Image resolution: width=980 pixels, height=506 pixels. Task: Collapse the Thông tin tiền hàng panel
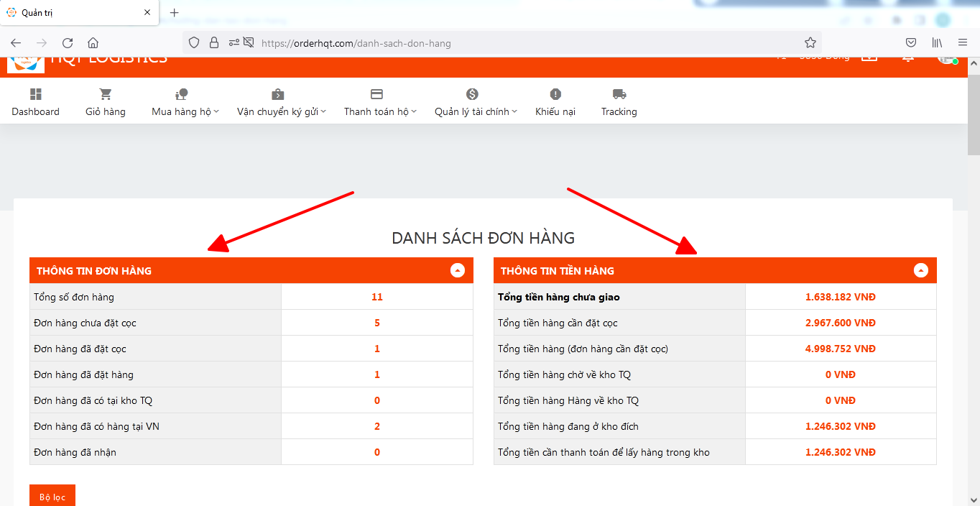(x=921, y=270)
